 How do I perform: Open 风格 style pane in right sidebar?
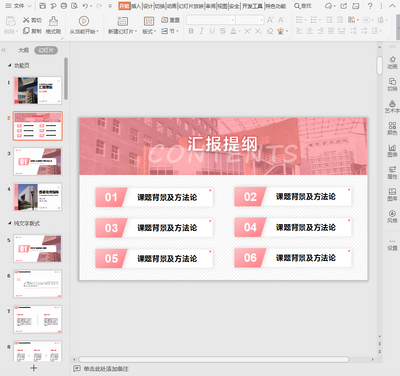pyautogui.click(x=392, y=216)
